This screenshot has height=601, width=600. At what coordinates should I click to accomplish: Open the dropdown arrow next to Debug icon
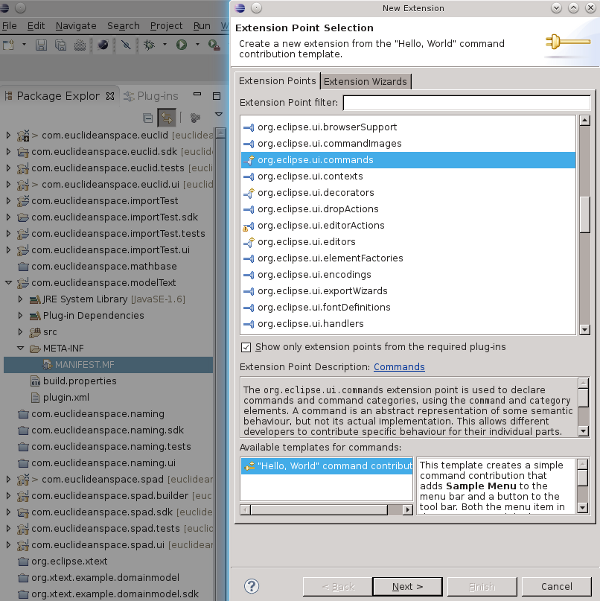coord(165,44)
